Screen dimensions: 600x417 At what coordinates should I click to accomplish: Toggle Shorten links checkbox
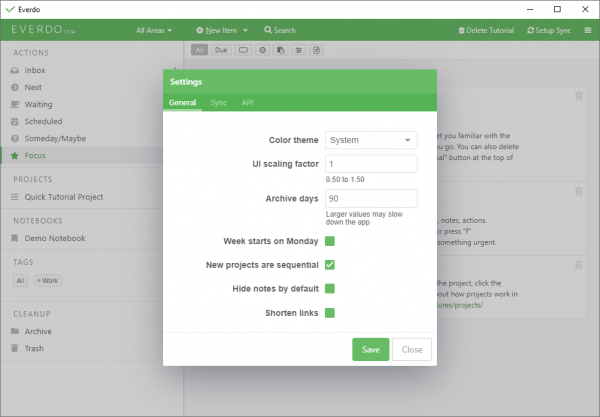tap(330, 313)
